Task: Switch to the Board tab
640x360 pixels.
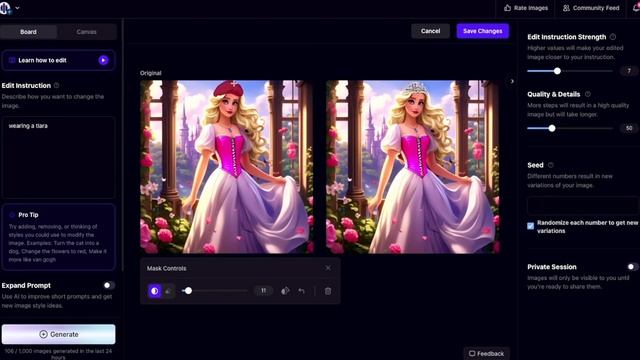Action: 29,32
